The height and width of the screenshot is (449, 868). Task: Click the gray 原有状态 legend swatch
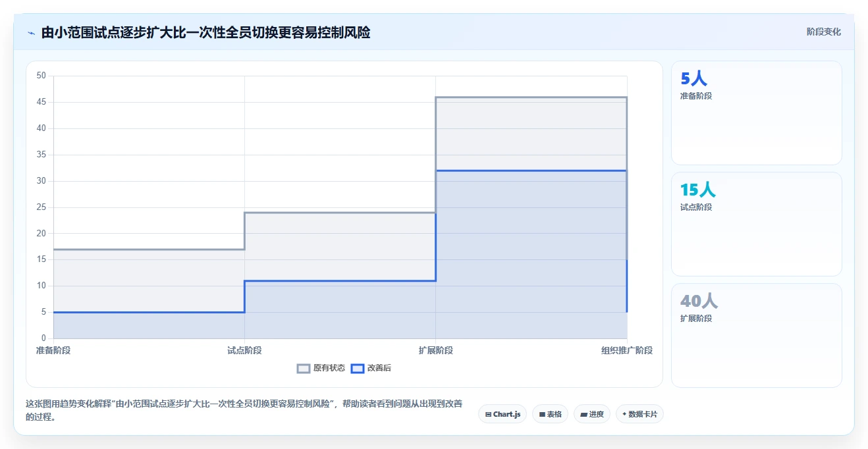304,368
